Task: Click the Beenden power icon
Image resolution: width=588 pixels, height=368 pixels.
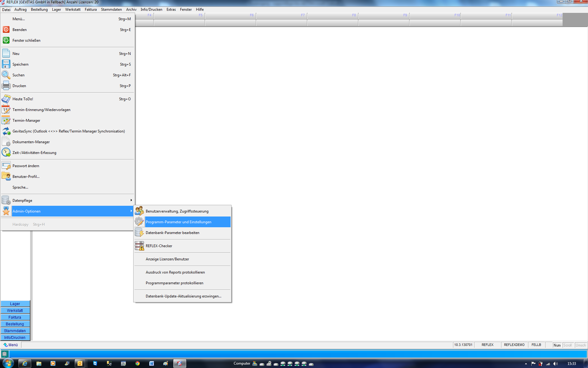Action: point(6,30)
